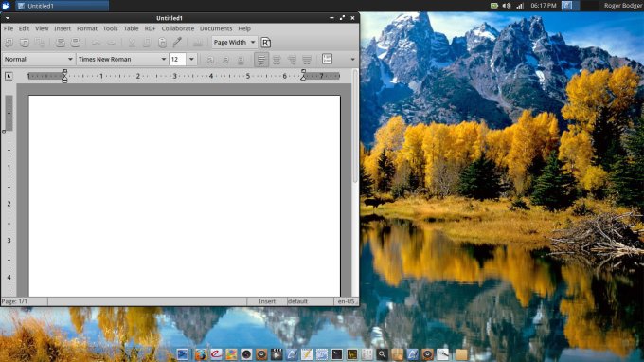Open the Collaborate menu
Image resolution: width=644 pixels, height=362 pixels.
pos(178,28)
